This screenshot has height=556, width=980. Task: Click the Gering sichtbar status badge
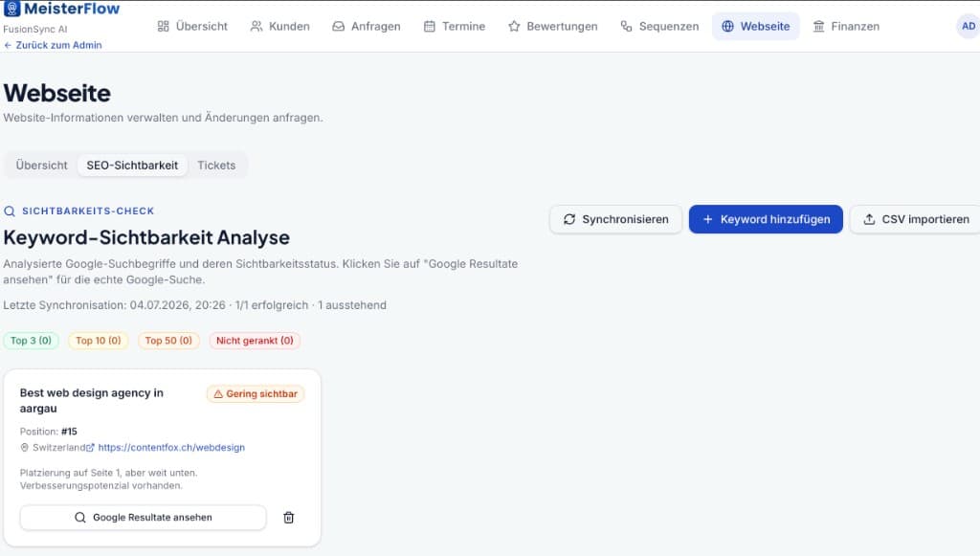click(255, 393)
